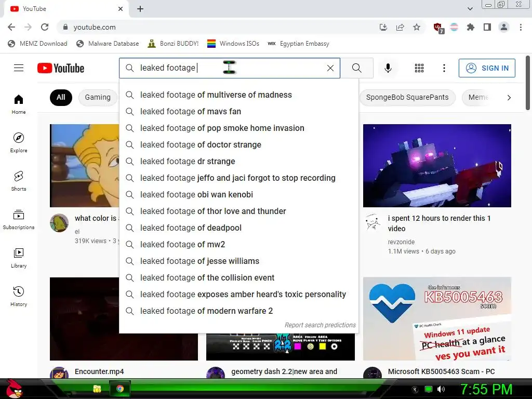The height and width of the screenshot is (399, 532).
Task: Choose suggestion 'leaked footage of jesse williams'
Action: (x=239, y=261)
